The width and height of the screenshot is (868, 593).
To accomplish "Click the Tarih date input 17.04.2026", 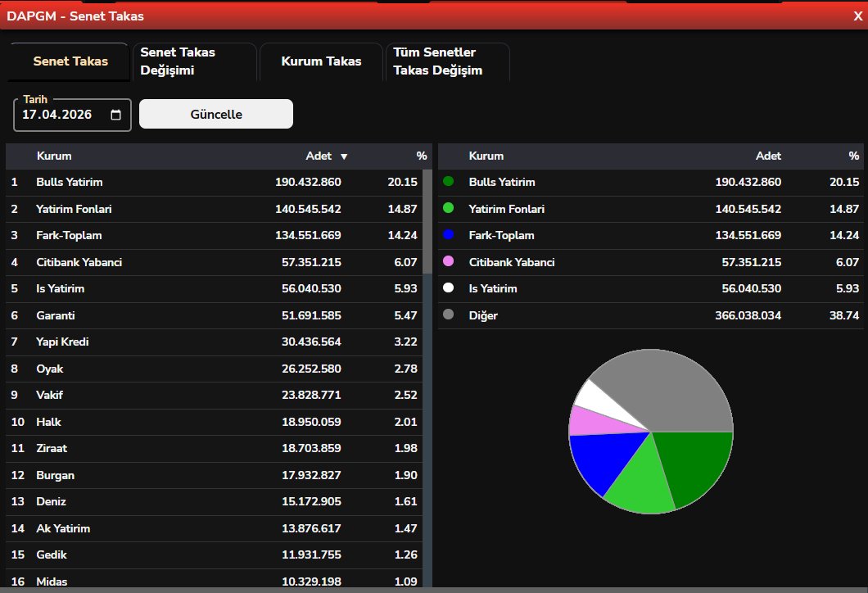I will coord(72,115).
